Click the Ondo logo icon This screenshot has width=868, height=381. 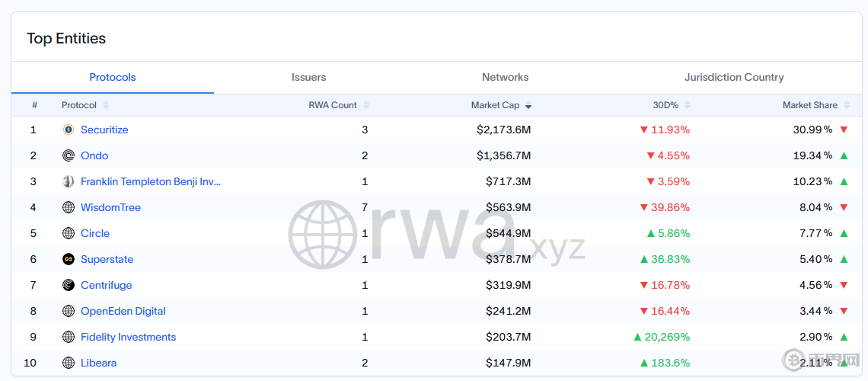click(69, 155)
